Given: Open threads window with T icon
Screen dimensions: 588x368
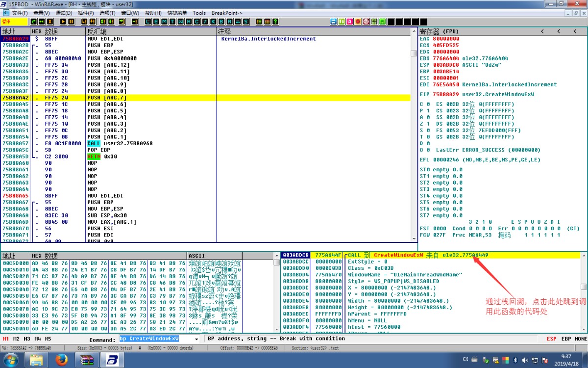Looking at the screenshot, I should (172, 22).
